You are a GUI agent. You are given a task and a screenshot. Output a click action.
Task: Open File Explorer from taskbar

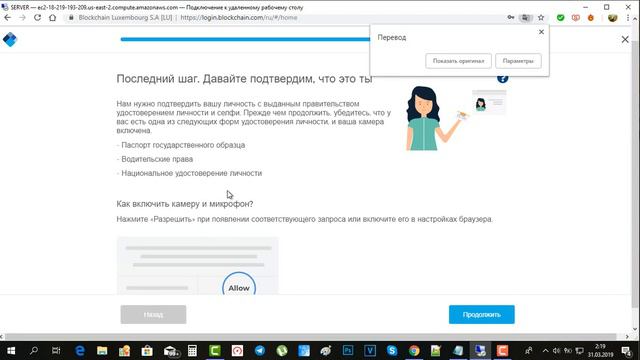tap(102, 351)
